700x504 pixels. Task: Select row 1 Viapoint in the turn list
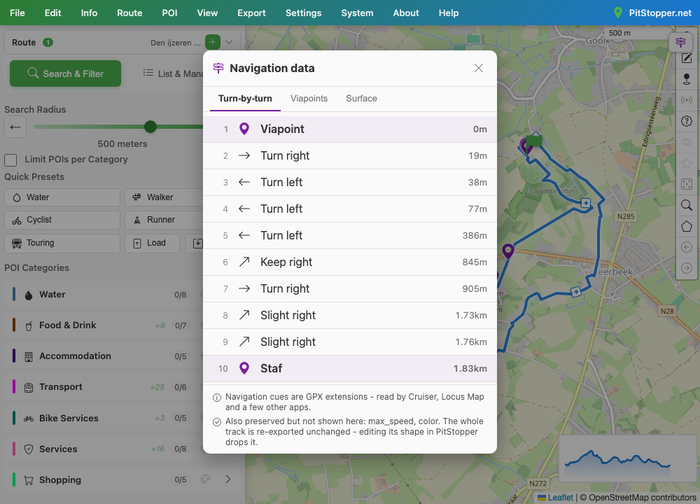350,129
